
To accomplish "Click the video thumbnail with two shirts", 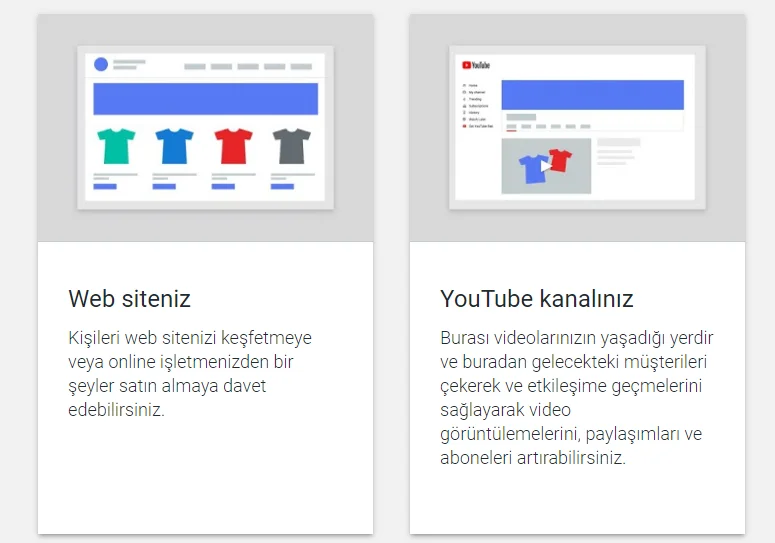I will 546,166.
